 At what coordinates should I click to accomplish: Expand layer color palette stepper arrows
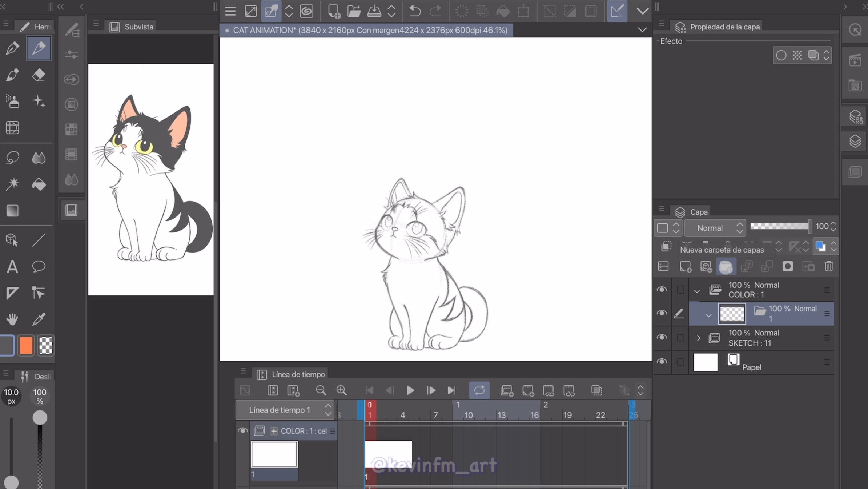[833, 247]
